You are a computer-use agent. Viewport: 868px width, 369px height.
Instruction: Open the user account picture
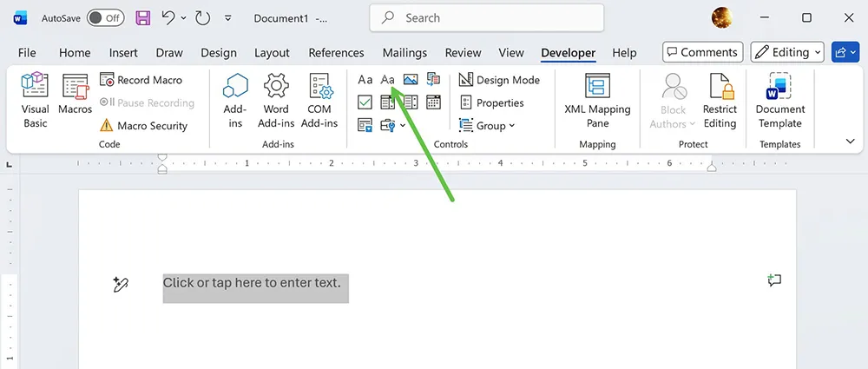point(722,17)
